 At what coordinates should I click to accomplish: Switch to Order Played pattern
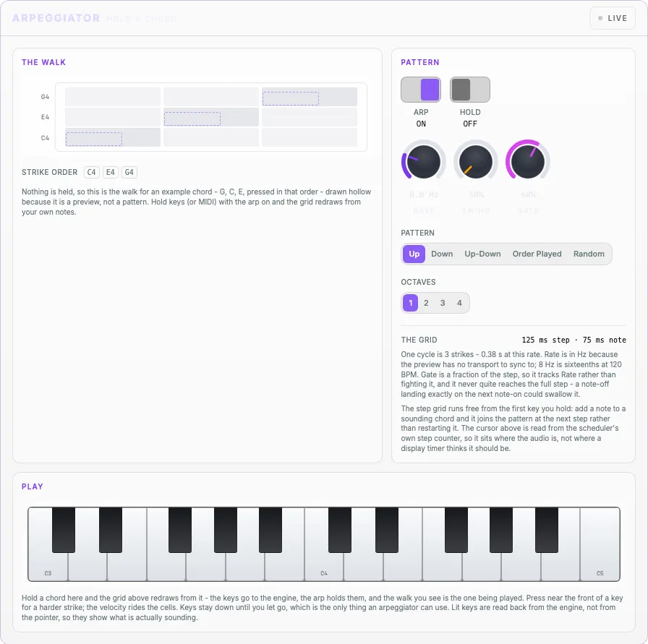pos(537,254)
